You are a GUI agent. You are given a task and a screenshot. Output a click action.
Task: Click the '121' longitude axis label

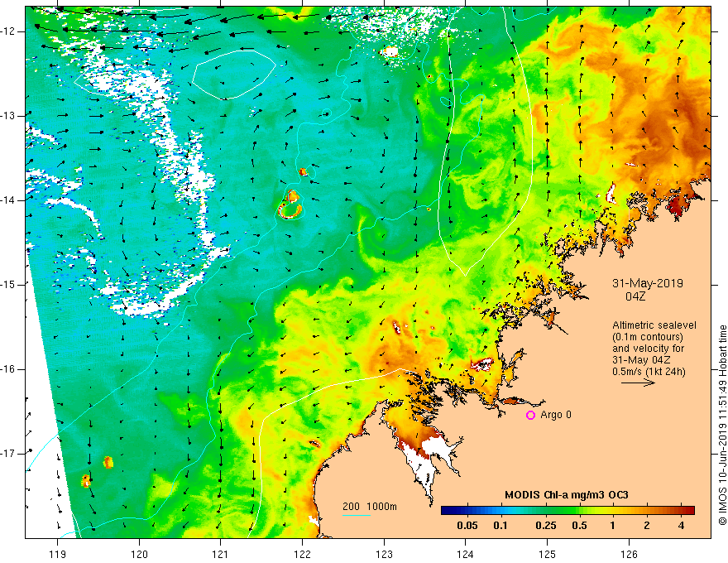[x=221, y=554]
